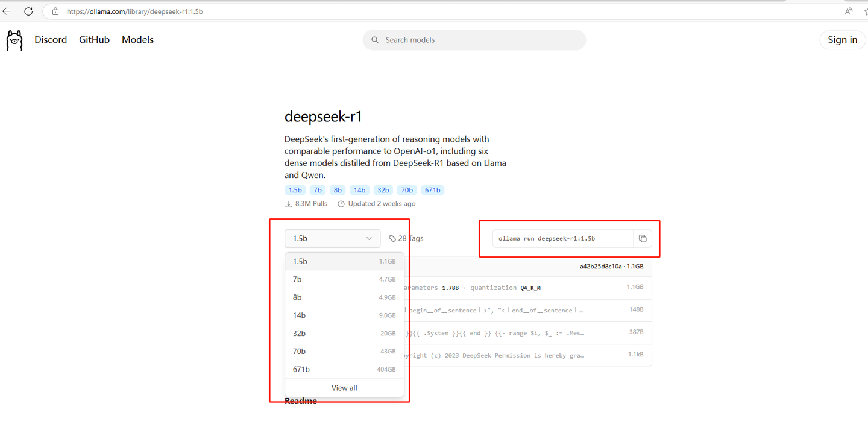Open the Models menu
This screenshot has width=868, height=427.
137,39
